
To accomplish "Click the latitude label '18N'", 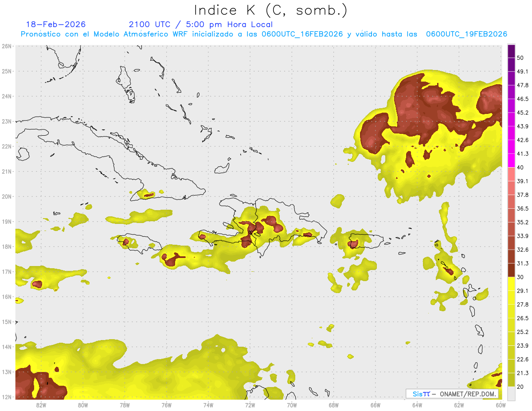I will click(x=7, y=247).
